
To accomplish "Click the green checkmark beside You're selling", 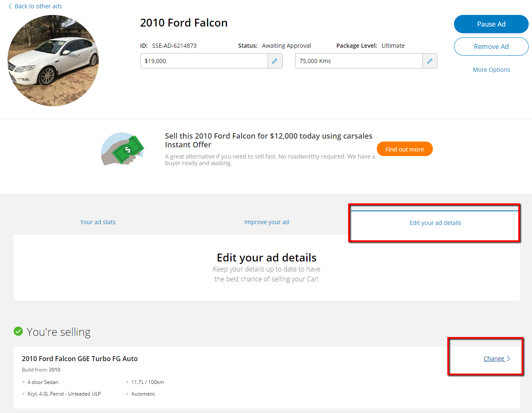I will pyautogui.click(x=18, y=331).
